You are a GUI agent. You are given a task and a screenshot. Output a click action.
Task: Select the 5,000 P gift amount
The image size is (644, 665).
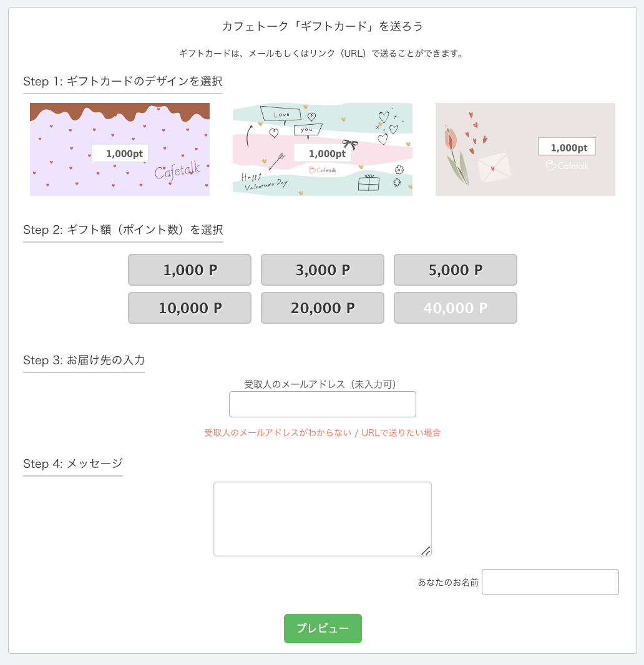(x=456, y=270)
